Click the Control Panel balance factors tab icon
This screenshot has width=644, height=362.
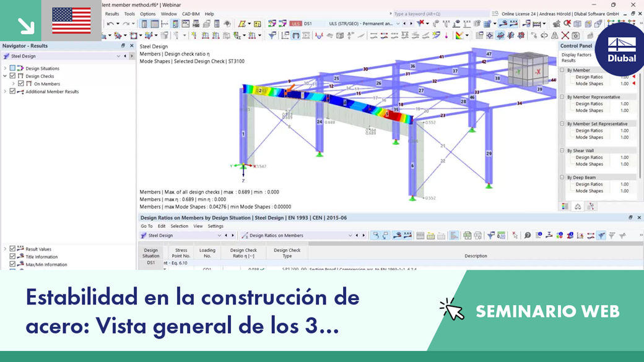pyautogui.click(x=578, y=207)
